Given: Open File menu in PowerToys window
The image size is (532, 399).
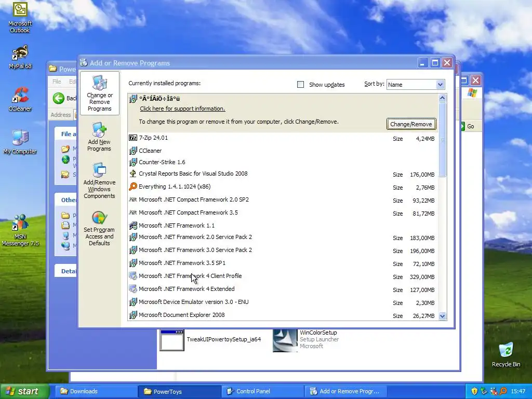Looking at the screenshot, I should click(x=57, y=82).
